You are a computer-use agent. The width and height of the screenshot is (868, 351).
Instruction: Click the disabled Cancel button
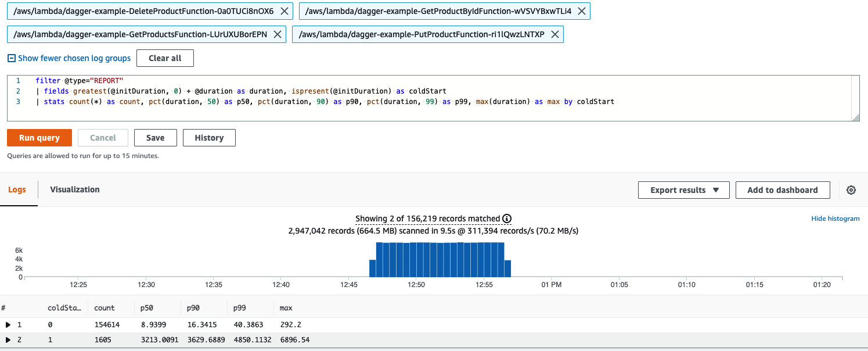pos(103,138)
